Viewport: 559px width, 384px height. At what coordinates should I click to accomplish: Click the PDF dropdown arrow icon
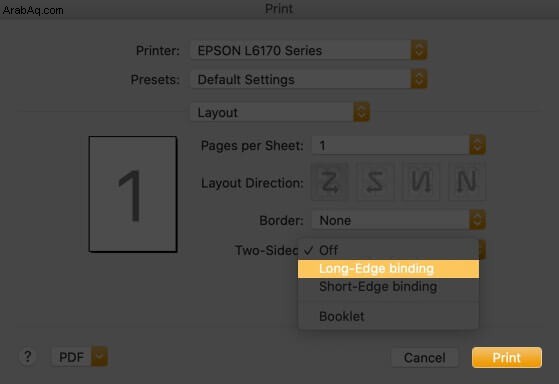pyautogui.click(x=99, y=356)
